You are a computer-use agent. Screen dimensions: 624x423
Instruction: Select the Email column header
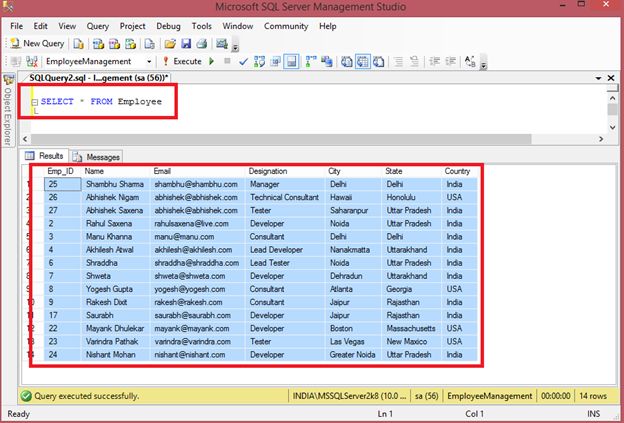pyautogui.click(x=164, y=171)
